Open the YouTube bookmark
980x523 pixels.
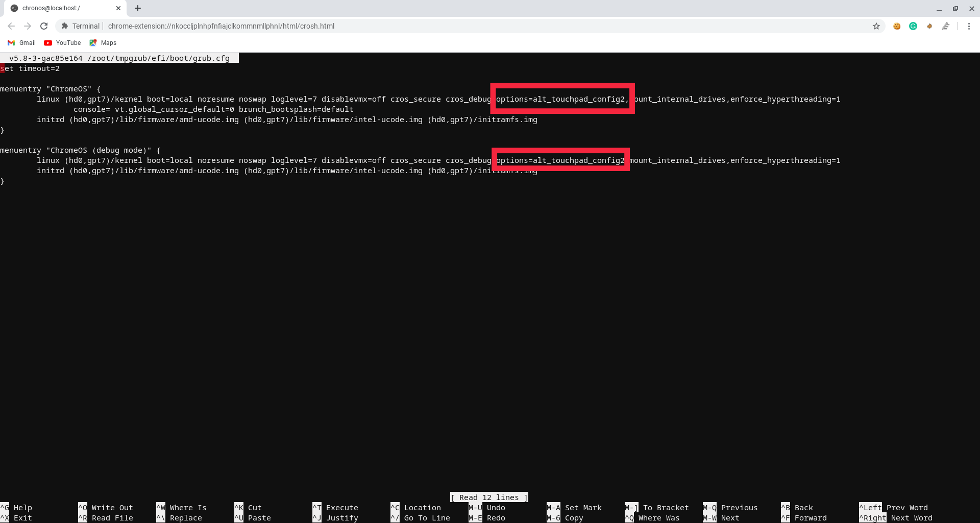click(62, 43)
